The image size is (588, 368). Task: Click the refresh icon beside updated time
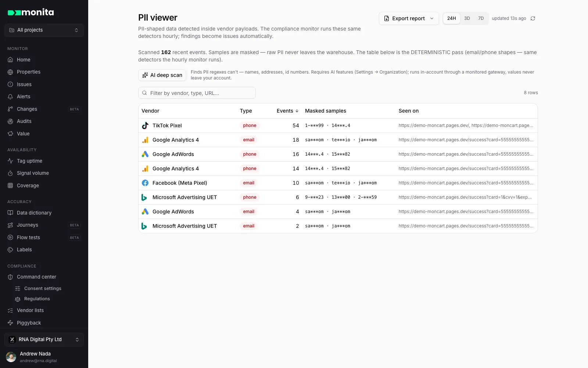(x=533, y=18)
